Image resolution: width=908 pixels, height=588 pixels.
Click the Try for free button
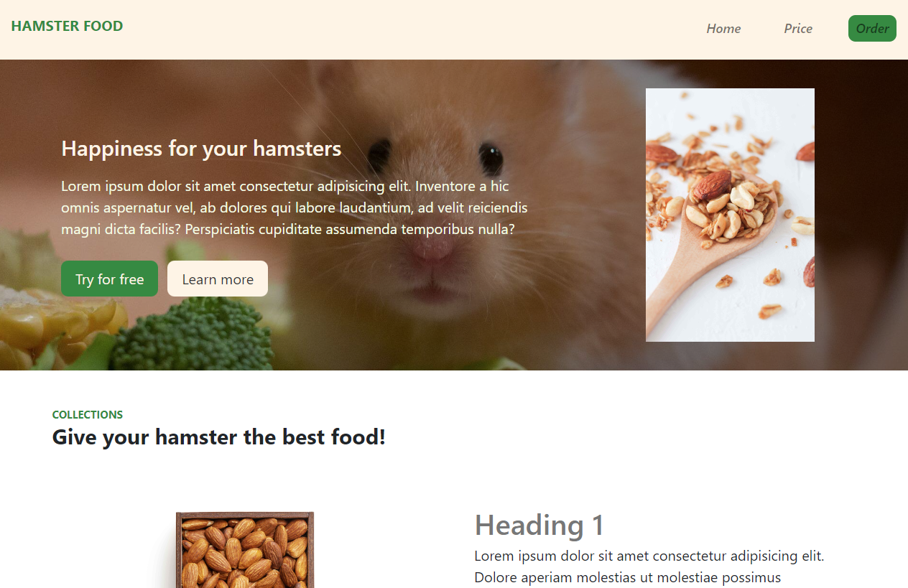(109, 279)
